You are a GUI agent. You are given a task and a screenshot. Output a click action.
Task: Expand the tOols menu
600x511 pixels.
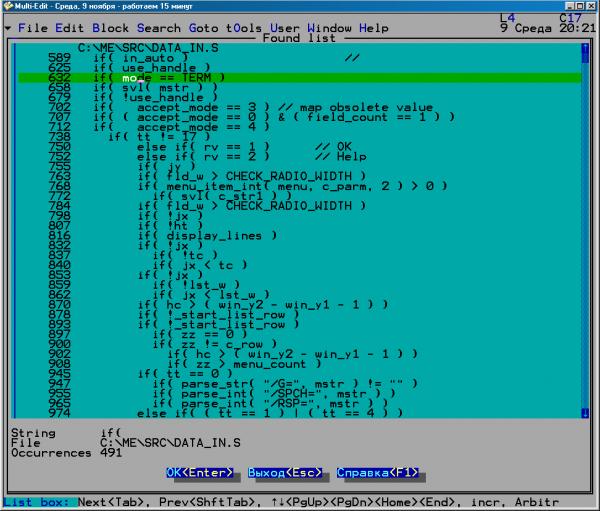[x=247, y=28]
